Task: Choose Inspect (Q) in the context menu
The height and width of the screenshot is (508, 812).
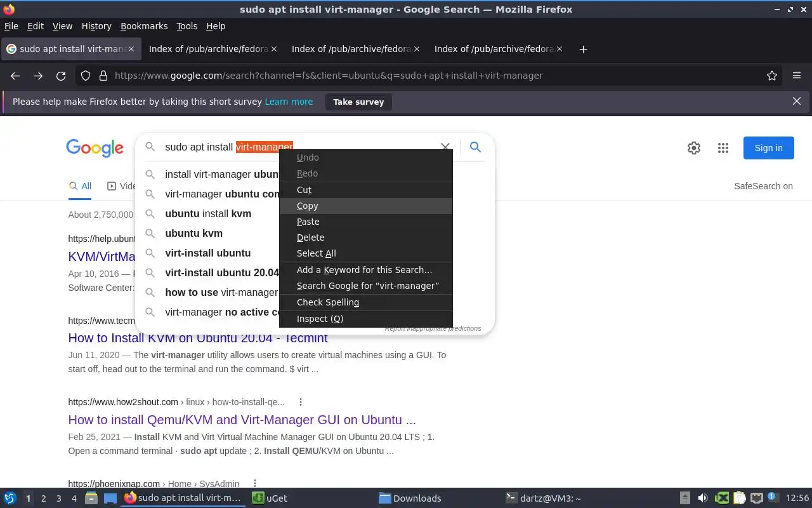Action: (366, 319)
